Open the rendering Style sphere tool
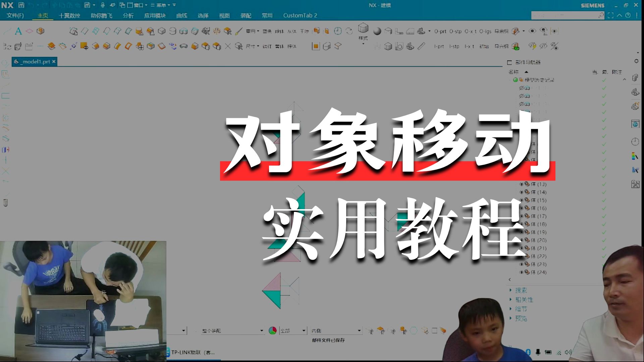 tap(377, 30)
